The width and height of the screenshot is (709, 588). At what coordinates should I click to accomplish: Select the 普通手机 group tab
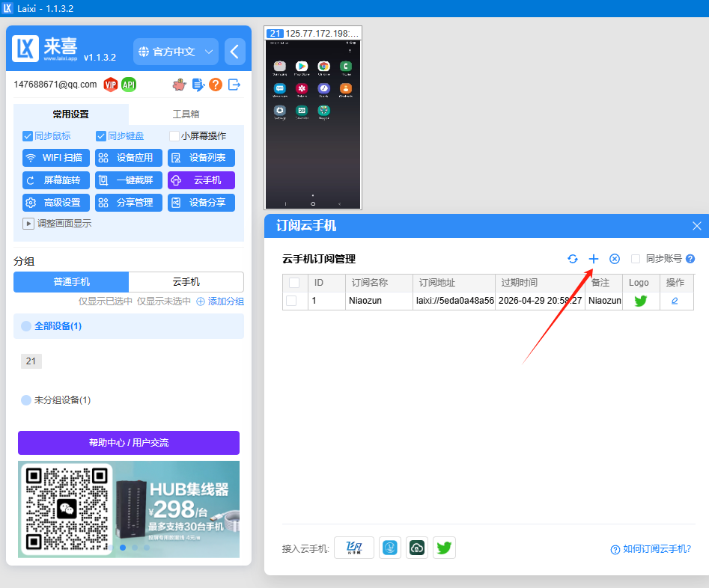[71, 282]
